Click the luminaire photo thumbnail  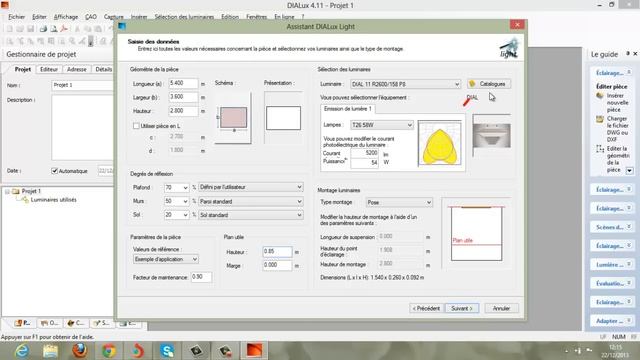(491, 135)
